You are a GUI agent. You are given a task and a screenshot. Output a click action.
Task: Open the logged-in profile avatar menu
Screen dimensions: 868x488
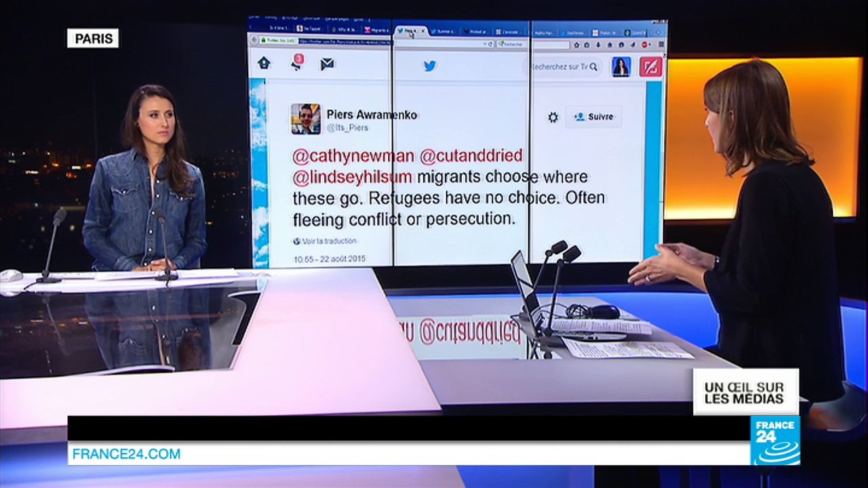(x=621, y=66)
